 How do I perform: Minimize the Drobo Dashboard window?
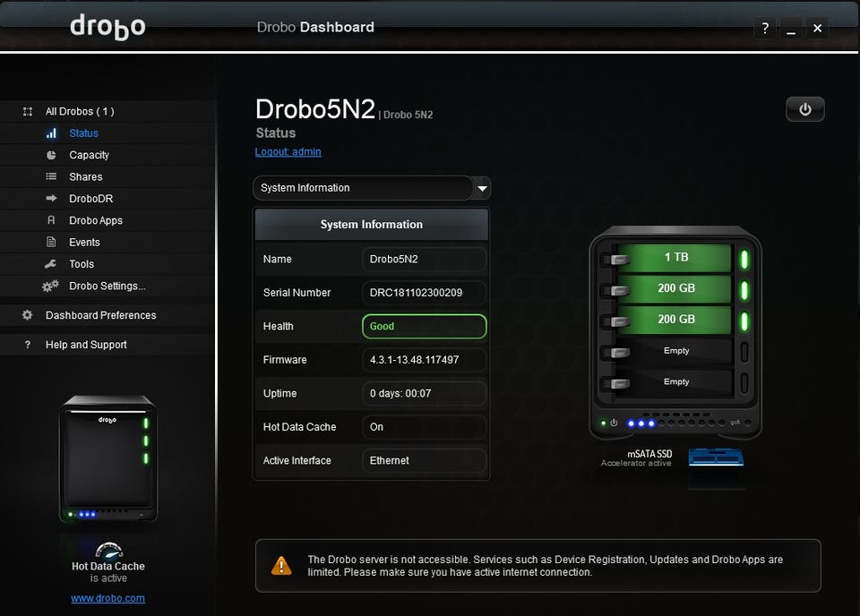coord(791,28)
